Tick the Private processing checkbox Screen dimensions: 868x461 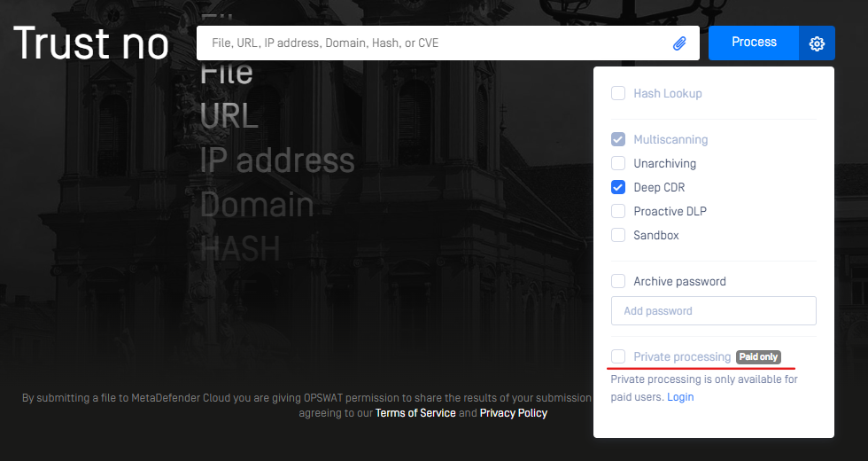[618, 356]
